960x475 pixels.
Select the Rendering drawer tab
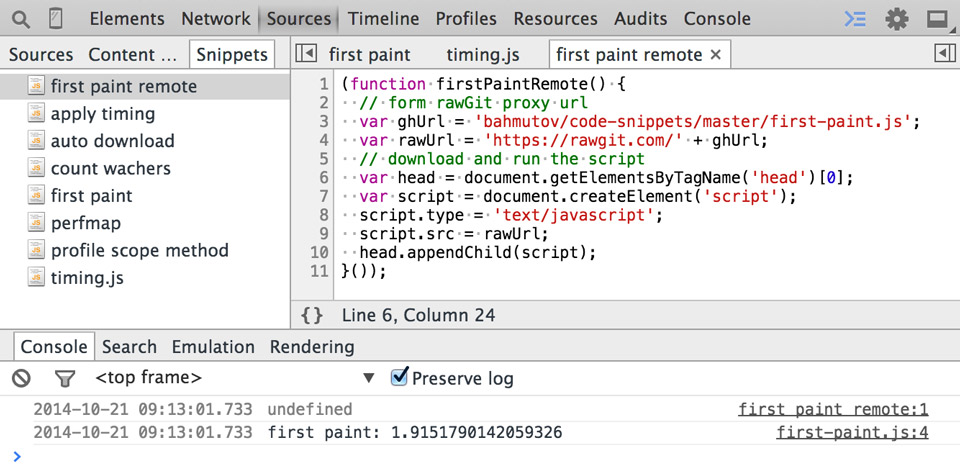(x=312, y=347)
